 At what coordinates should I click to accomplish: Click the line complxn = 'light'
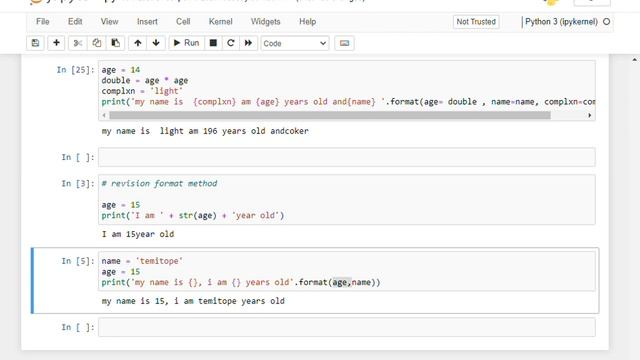142,91
